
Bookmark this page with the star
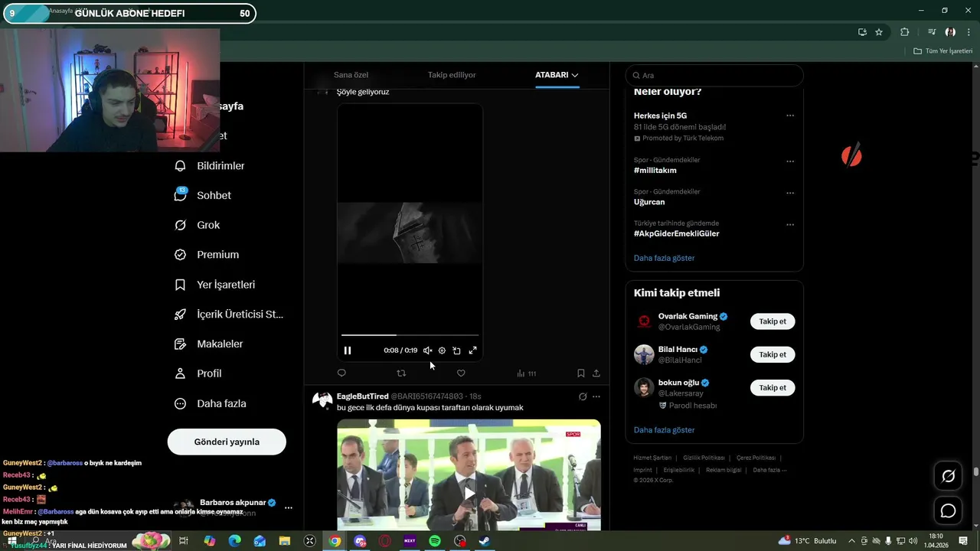click(x=879, y=32)
